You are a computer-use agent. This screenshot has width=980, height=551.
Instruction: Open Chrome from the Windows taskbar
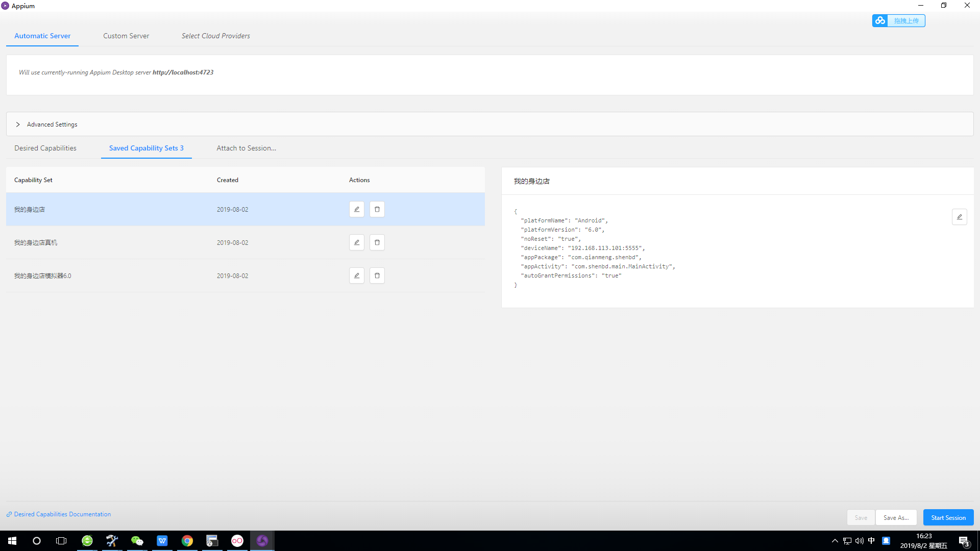point(187,541)
